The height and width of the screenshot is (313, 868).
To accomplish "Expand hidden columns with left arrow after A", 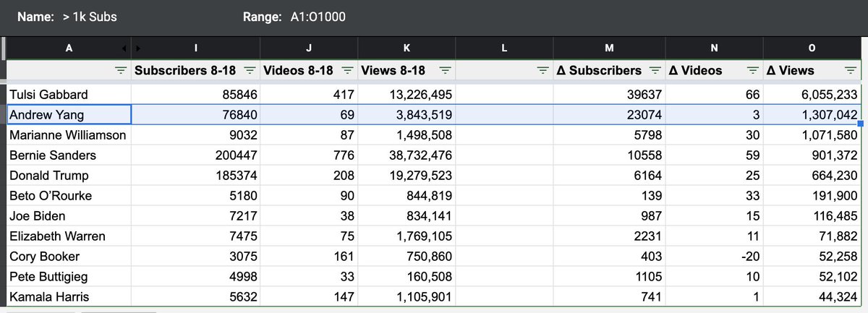I will tap(124, 48).
